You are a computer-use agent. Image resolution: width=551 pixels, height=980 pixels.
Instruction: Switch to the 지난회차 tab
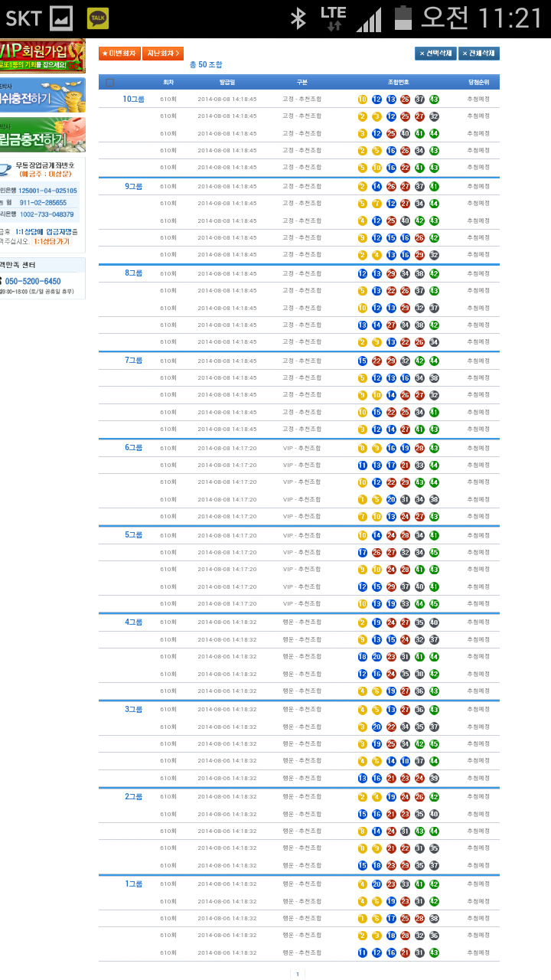pos(163,54)
